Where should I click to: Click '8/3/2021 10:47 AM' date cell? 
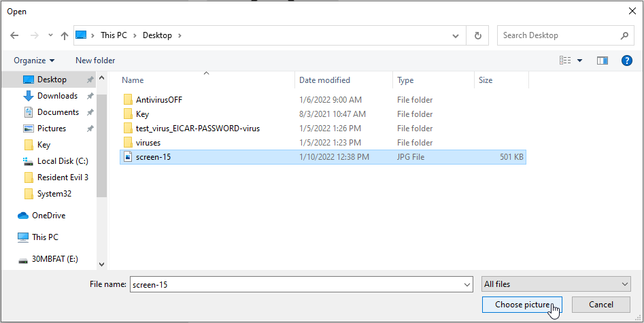333,114
